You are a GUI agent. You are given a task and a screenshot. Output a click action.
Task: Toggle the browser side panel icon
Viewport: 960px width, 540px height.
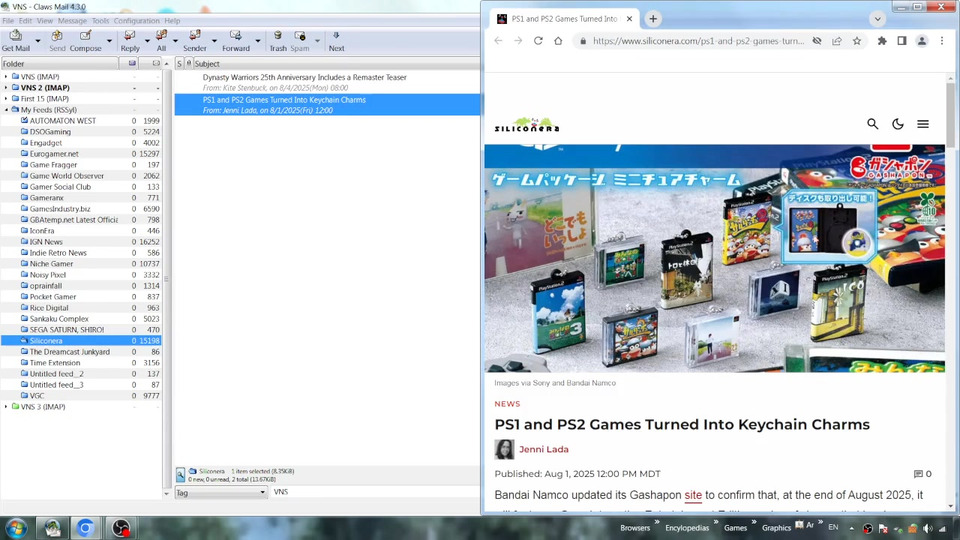pos(902,41)
